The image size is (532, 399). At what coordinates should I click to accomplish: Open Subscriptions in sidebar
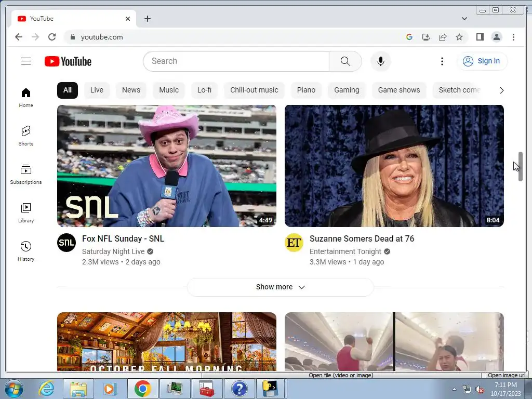click(x=26, y=175)
